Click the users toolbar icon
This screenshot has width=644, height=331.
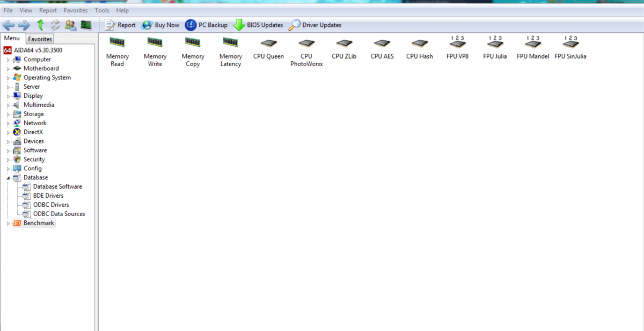[70, 25]
